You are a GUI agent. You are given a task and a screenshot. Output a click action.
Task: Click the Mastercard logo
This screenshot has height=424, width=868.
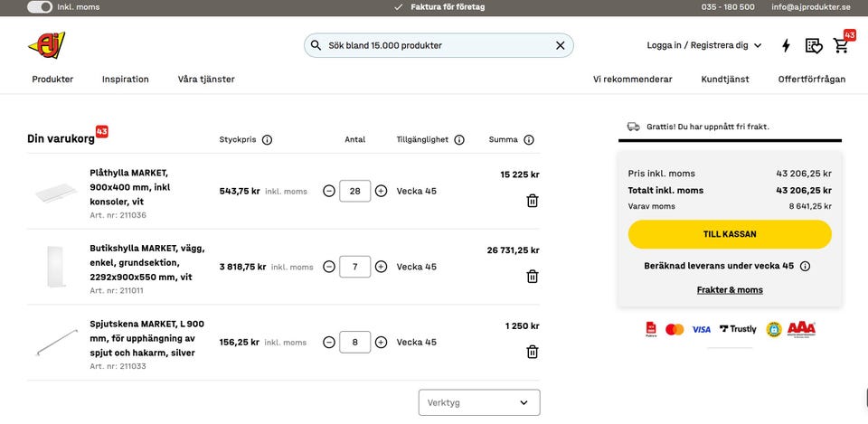click(x=675, y=329)
